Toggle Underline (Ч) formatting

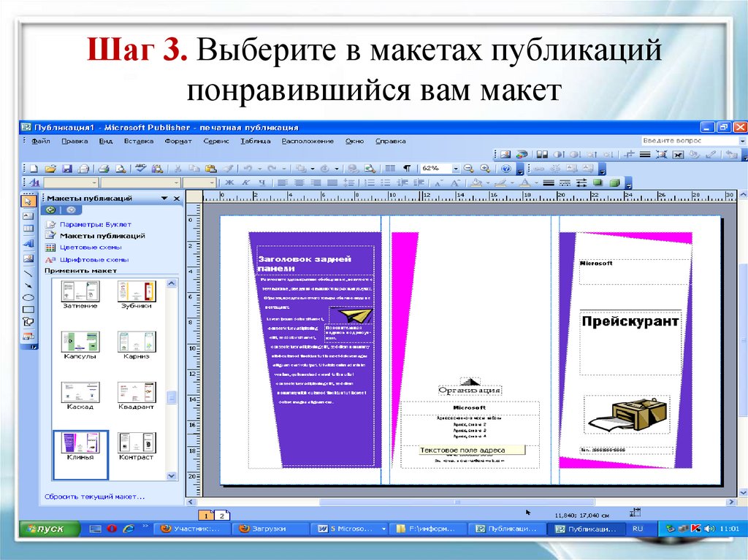point(262,183)
